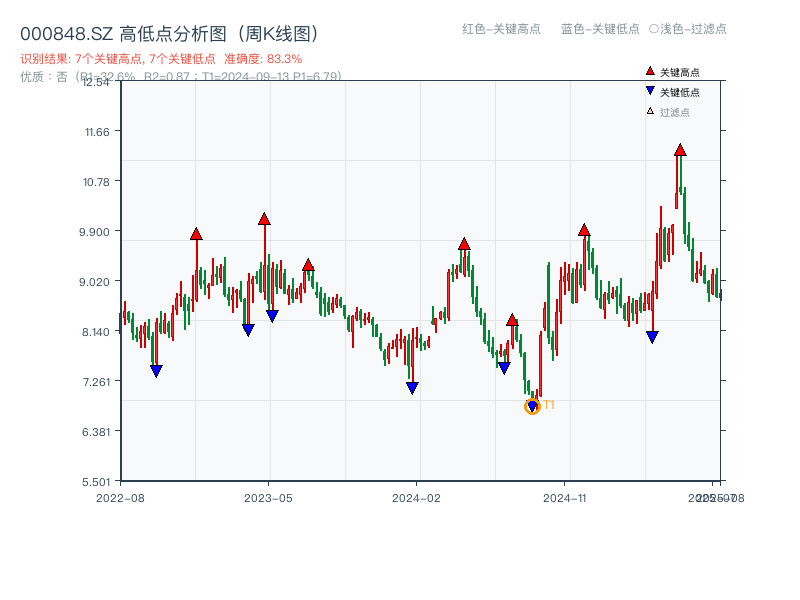This screenshot has height=600, width=800.
Task: Click the 2024-11 x-axis label
Action: [565, 498]
